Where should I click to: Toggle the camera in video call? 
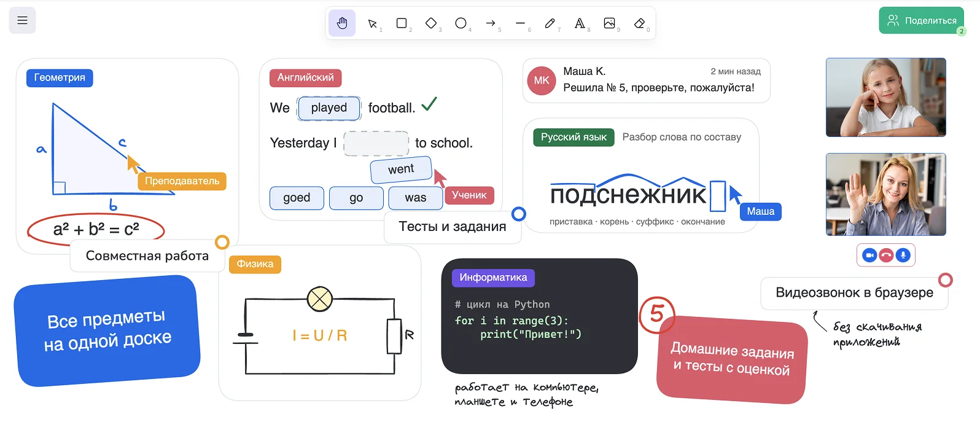[869, 255]
